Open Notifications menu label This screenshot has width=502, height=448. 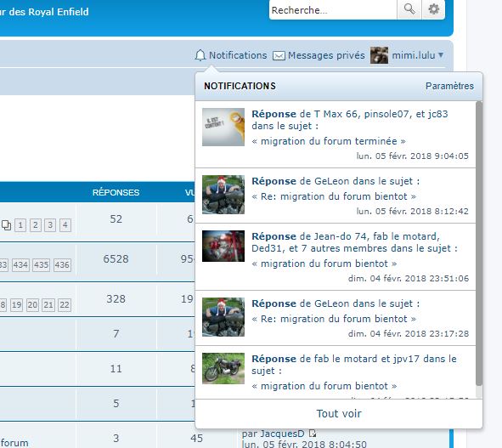[238, 55]
